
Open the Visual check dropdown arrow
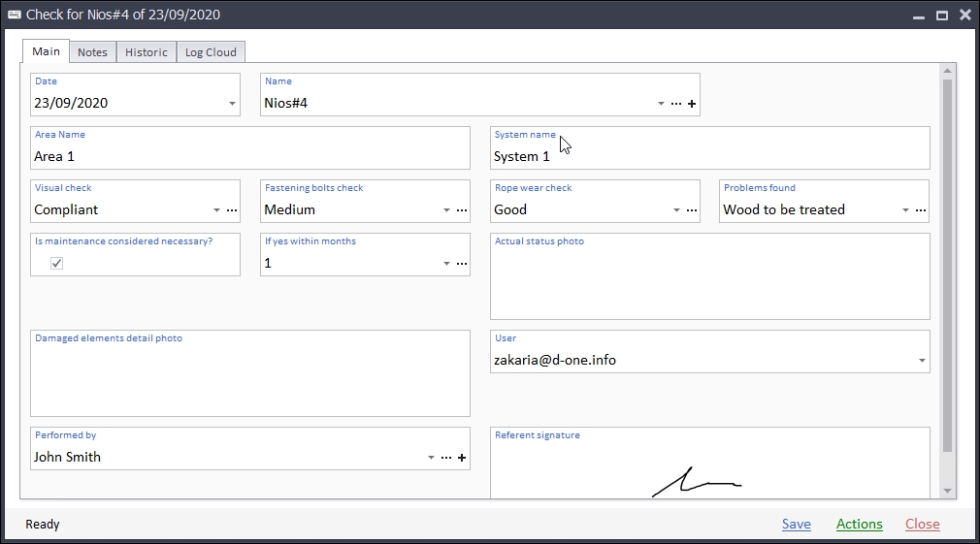coord(216,210)
